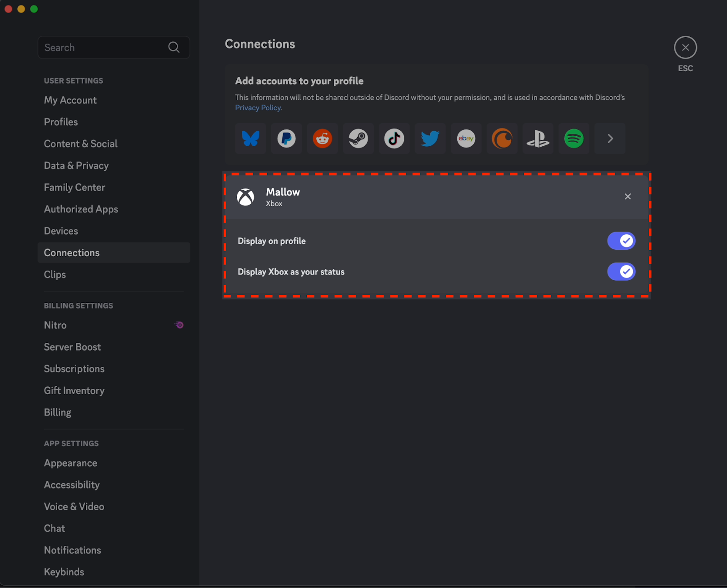Add a Steam account connection
The width and height of the screenshot is (727, 588).
click(x=358, y=138)
